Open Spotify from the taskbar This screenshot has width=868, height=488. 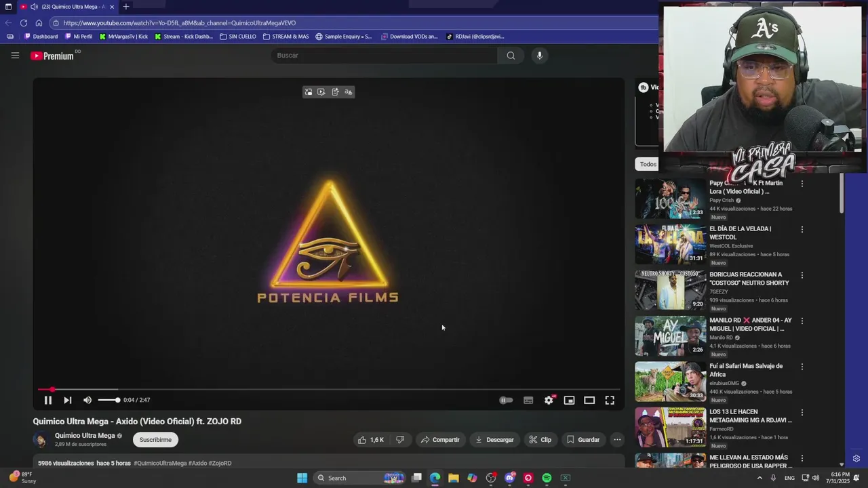pyautogui.click(x=547, y=479)
